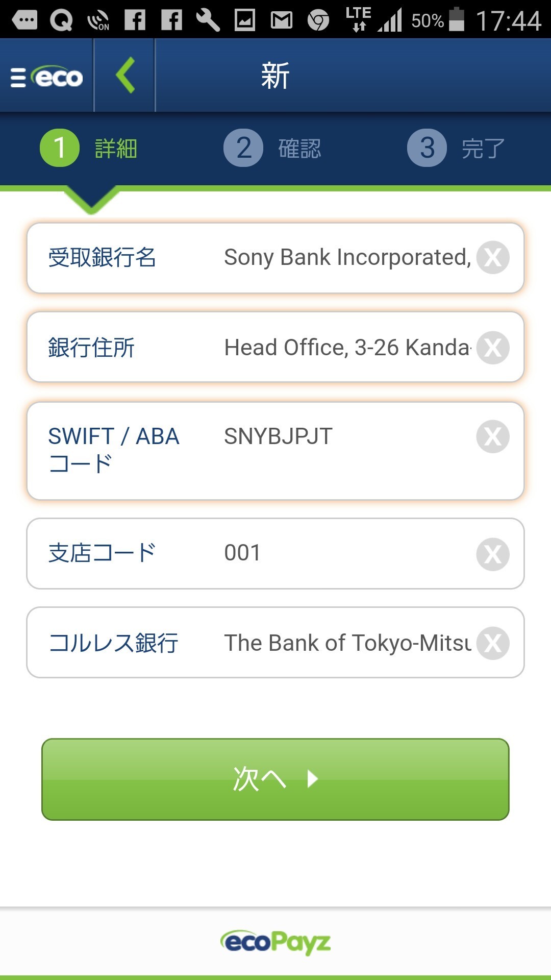551x980 pixels.
Task: Select step 2 確認 tab
Action: pyautogui.click(x=272, y=148)
